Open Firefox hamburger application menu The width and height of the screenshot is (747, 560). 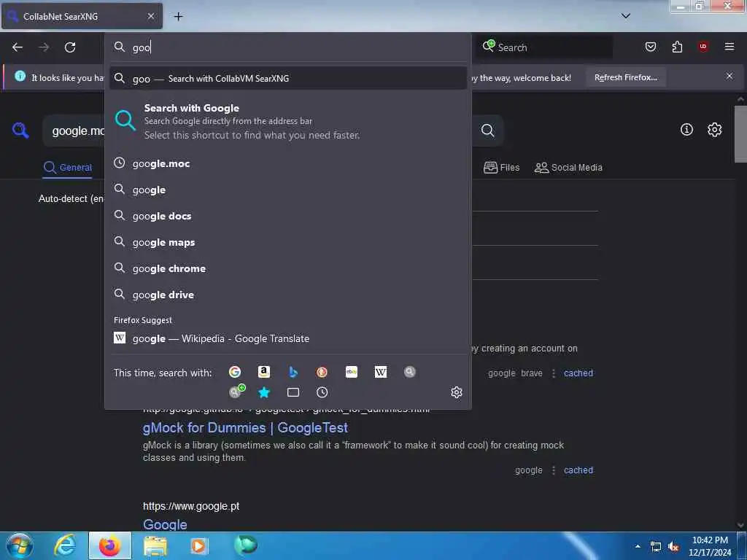(729, 47)
